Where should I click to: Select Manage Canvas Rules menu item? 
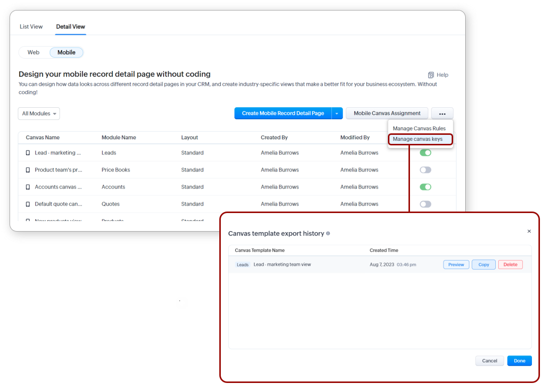click(x=419, y=128)
